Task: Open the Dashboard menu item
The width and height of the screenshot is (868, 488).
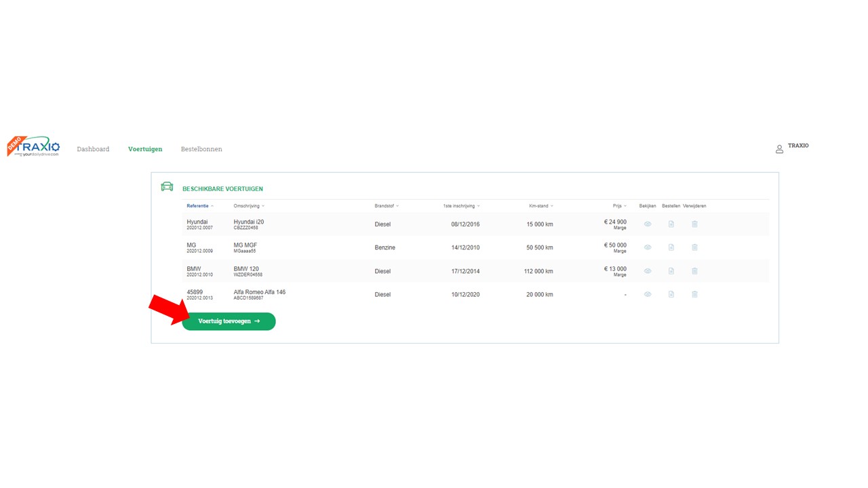Action: [x=93, y=149]
